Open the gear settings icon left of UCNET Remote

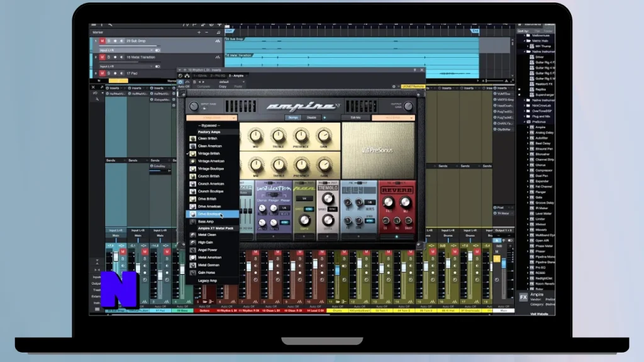coord(394,87)
